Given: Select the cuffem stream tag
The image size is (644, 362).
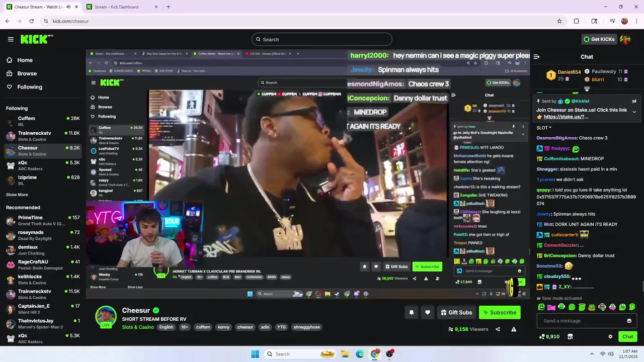Looking at the screenshot, I should [x=203, y=327].
